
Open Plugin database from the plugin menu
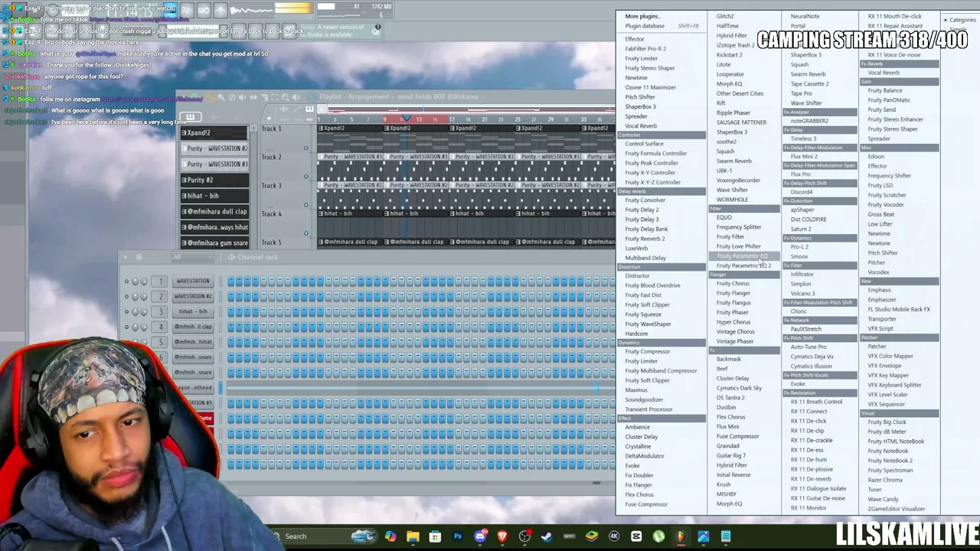645,26
